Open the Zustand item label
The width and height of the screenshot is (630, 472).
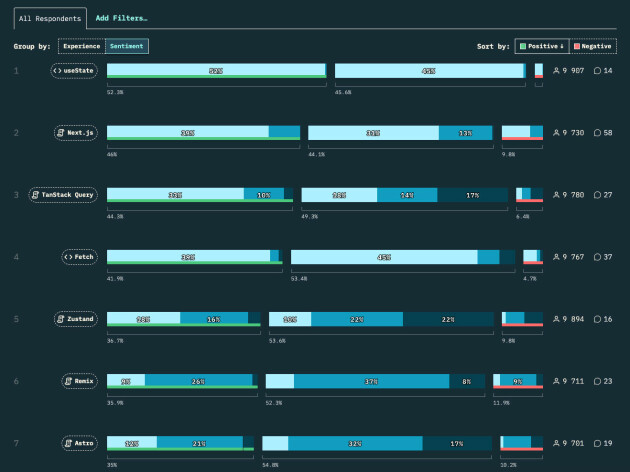click(76, 319)
